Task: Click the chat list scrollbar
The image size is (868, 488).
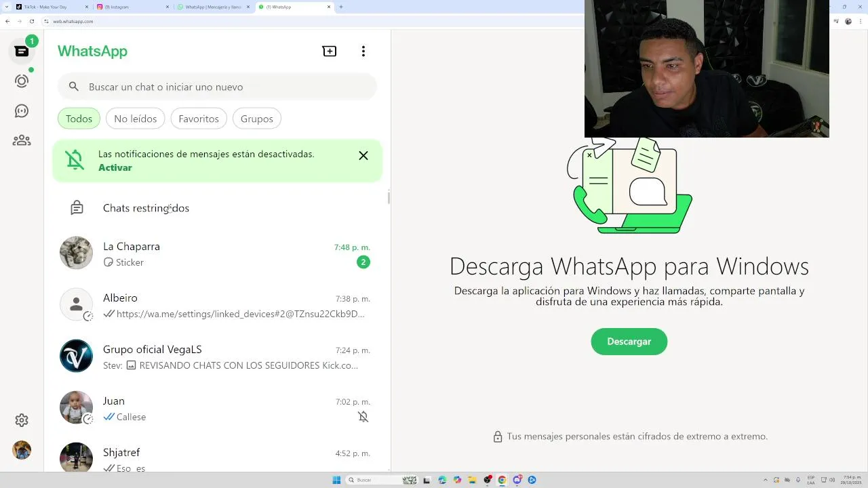Action: [389, 198]
